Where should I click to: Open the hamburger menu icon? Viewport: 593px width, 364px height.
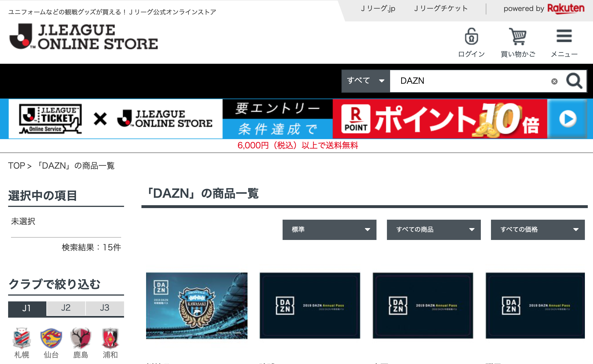564,36
